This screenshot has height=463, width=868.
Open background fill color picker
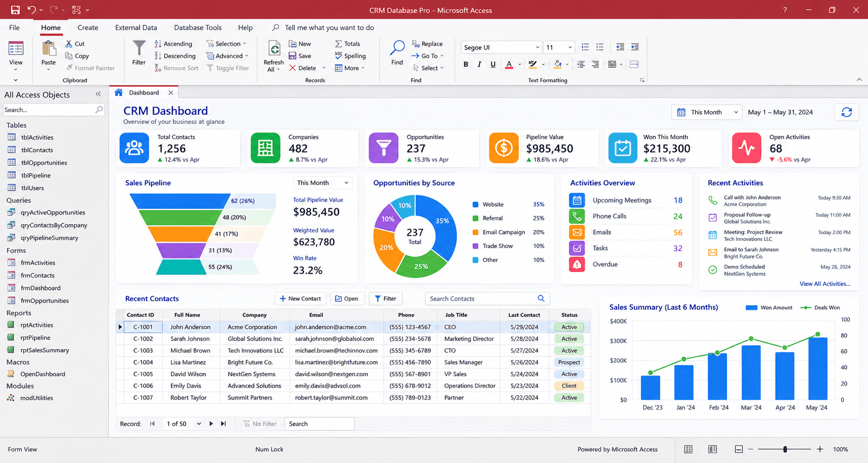(x=558, y=64)
